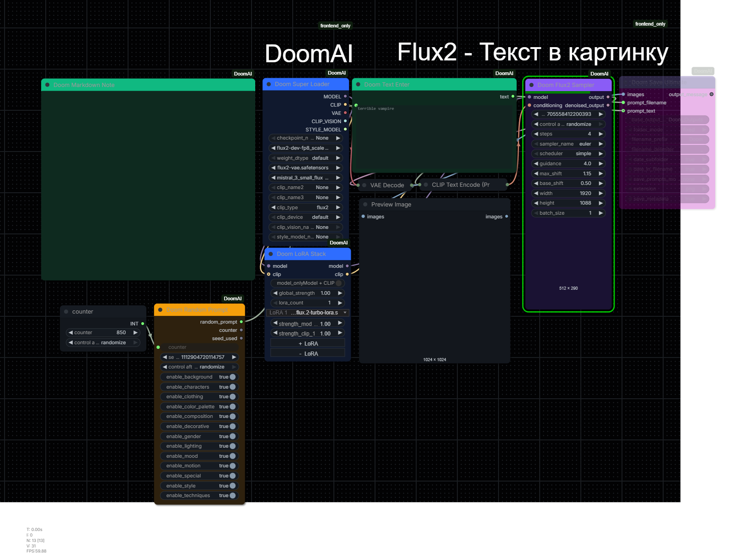Viewport: 756px width, 558px height.
Task: Click the conditioning input port on Flux2 Sampler
Action: [530, 105]
